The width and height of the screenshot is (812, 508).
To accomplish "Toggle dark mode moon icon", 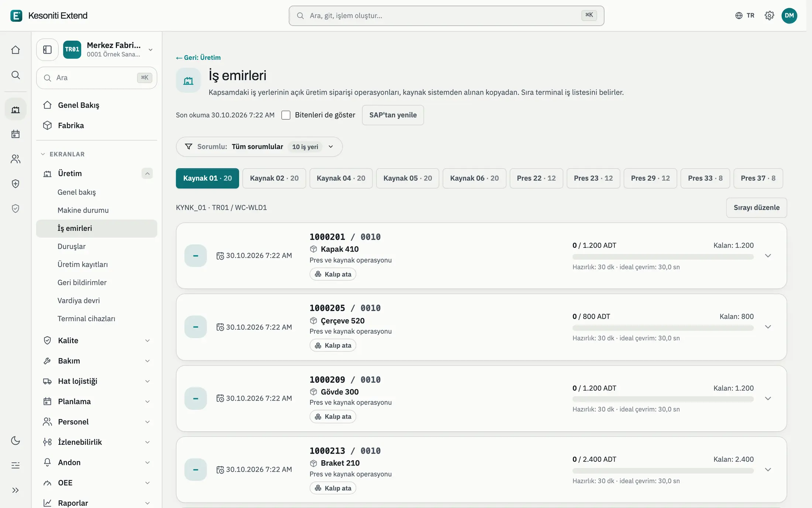I will 16,440.
